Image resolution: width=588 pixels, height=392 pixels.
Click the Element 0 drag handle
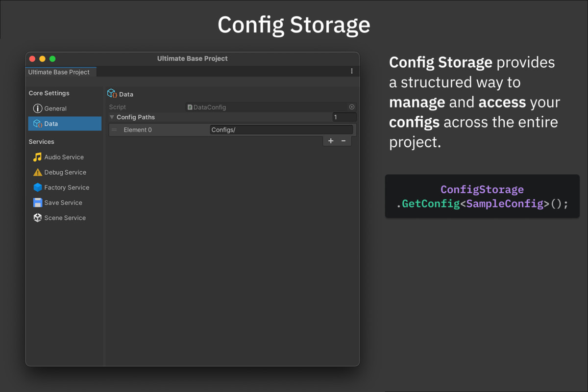114,130
